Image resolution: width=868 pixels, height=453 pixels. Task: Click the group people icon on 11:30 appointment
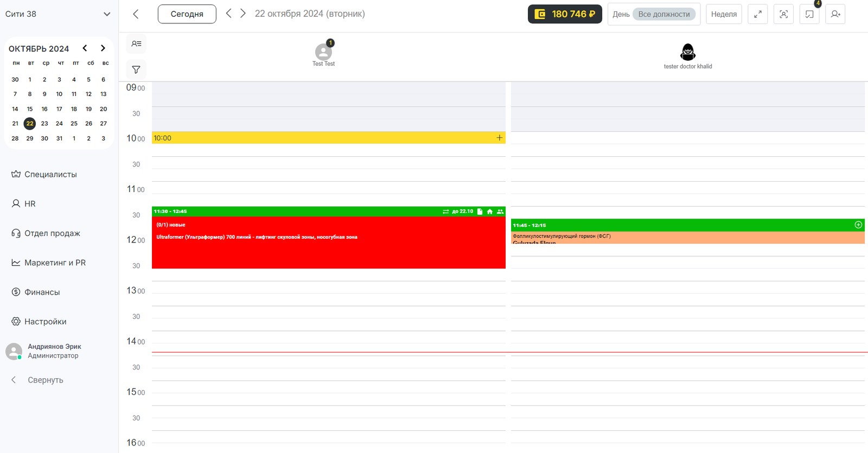click(500, 212)
